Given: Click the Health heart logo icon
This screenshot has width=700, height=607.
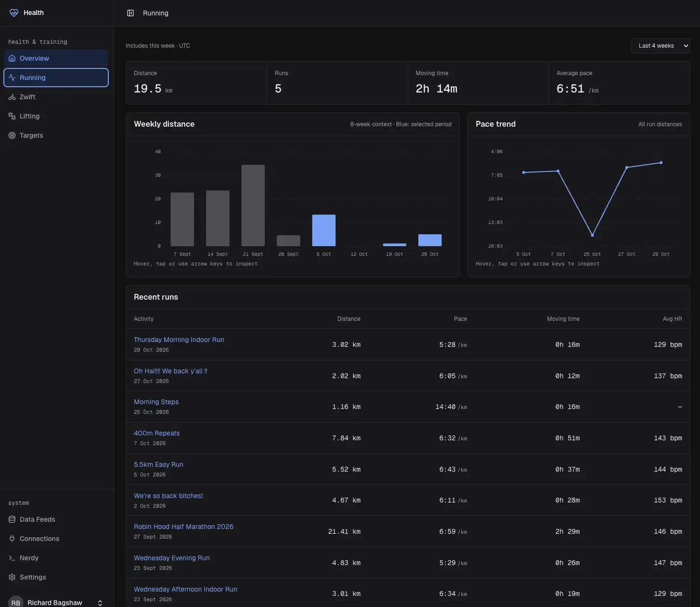Looking at the screenshot, I should (x=14, y=13).
